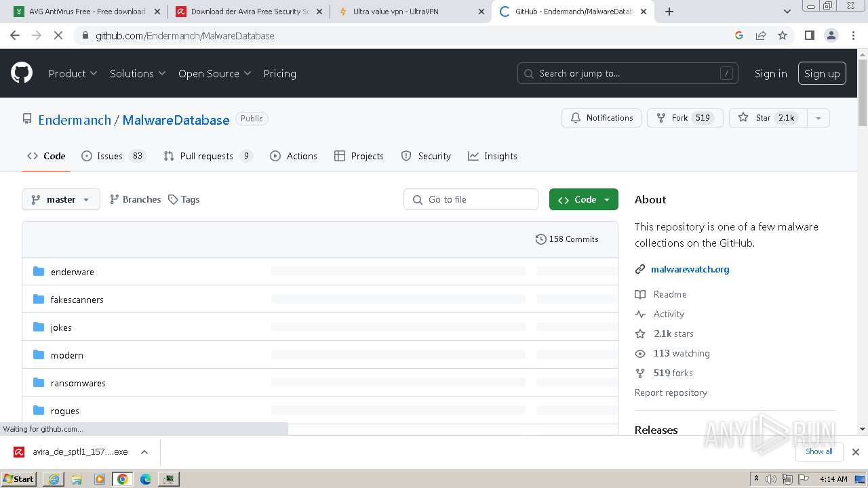Click the media player taskbar icon
Image resolution: width=868 pixels, height=488 pixels.
100,479
